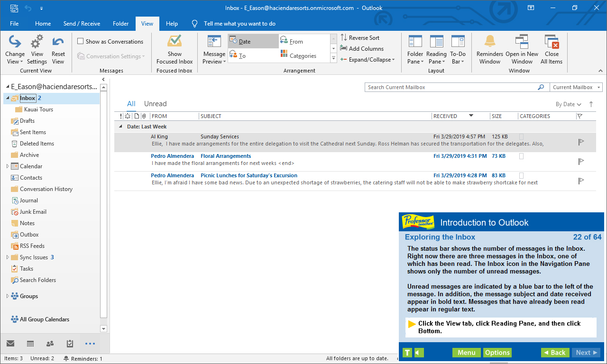Open the Folder ribbon tab
The image size is (607, 364).
[x=121, y=24]
